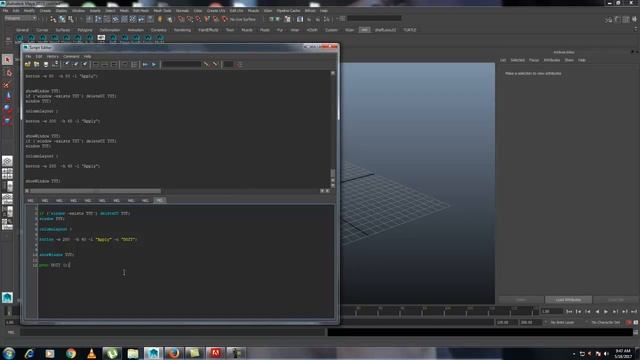Open History menu in Script Editor
Viewport: 640px width, 360px height.
tap(53, 56)
